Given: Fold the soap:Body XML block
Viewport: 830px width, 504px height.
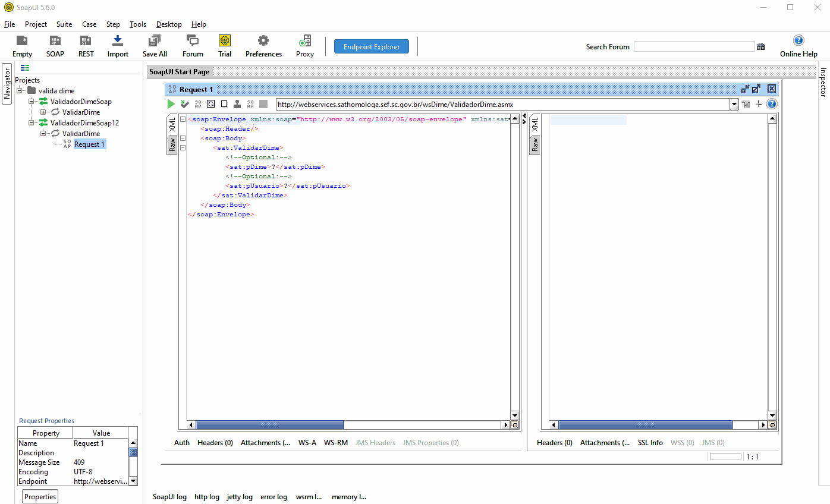Looking at the screenshot, I should [x=183, y=138].
